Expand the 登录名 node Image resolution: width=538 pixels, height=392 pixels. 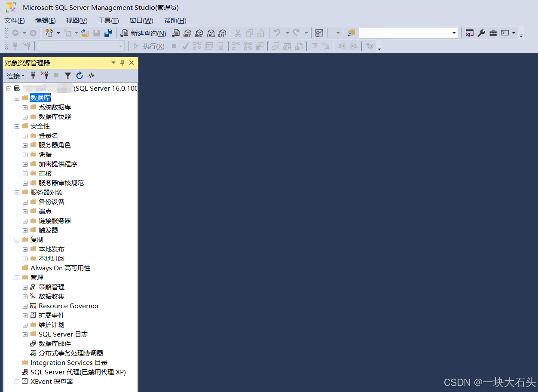[x=25, y=136]
